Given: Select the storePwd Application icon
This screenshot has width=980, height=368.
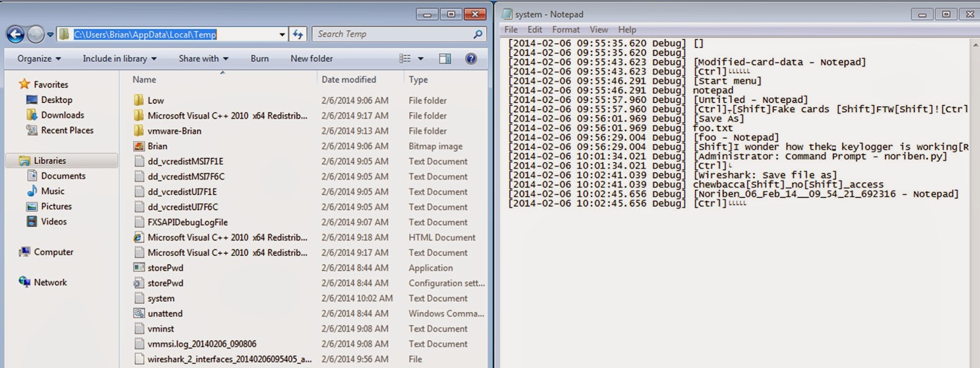Looking at the screenshot, I should point(139,268).
